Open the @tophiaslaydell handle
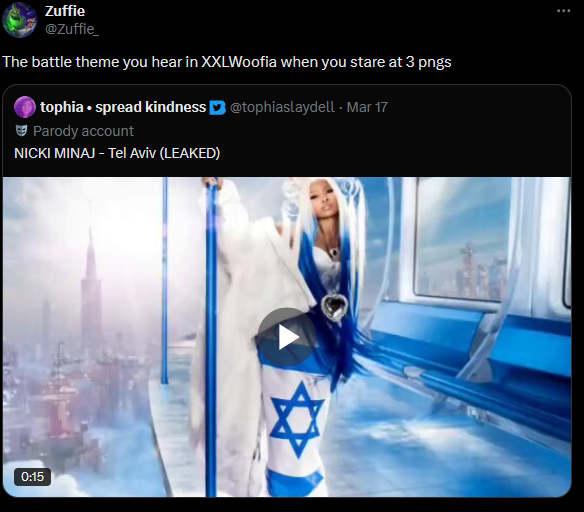The width and height of the screenshot is (584, 512). 282,107
